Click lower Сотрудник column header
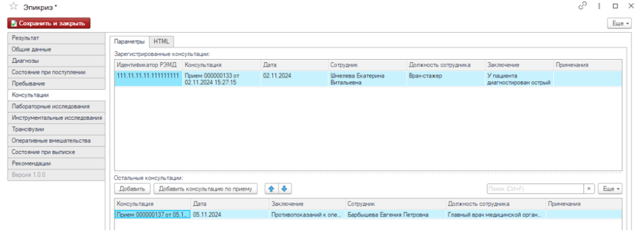644x237 pixels. [396, 204]
